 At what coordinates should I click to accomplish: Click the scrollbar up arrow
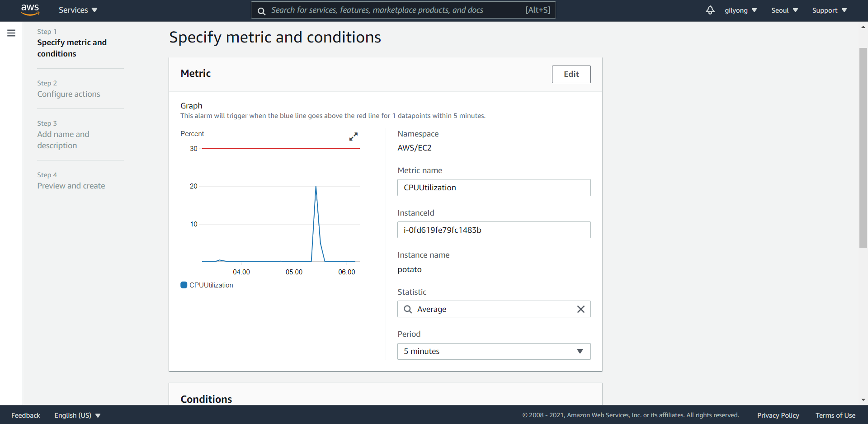coord(863,27)
